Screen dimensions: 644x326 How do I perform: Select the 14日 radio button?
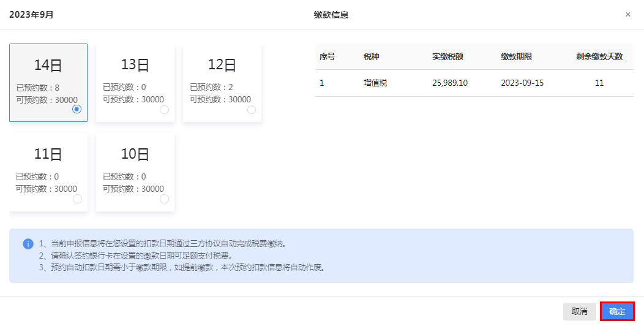click(x=77, y=109)
